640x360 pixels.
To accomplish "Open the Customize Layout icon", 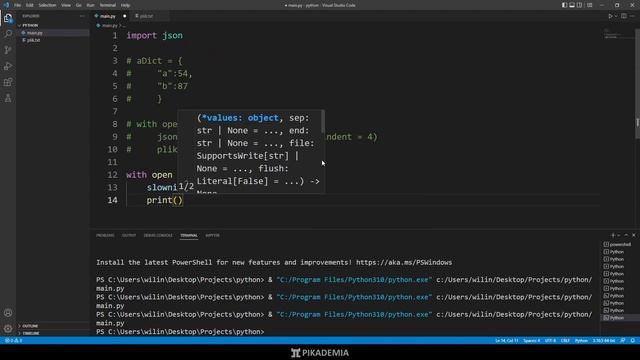I will pyautogui.click(x=589, y=5).
